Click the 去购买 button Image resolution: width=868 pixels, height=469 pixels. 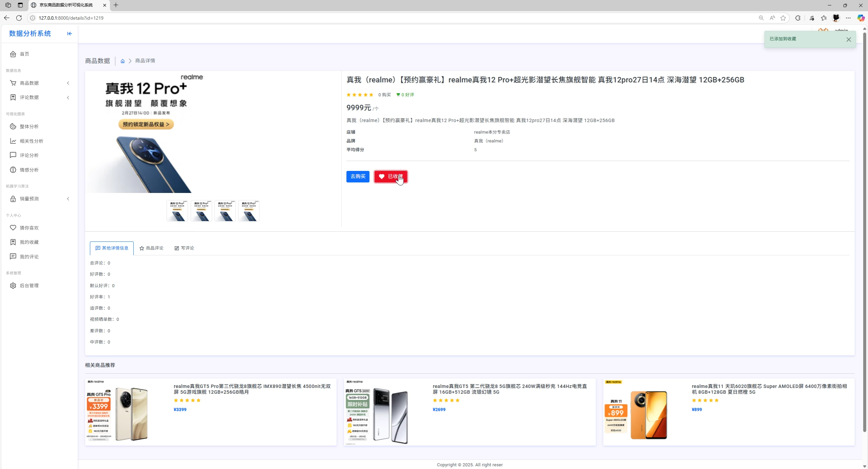pyautogui.click(x=358, y=176)
